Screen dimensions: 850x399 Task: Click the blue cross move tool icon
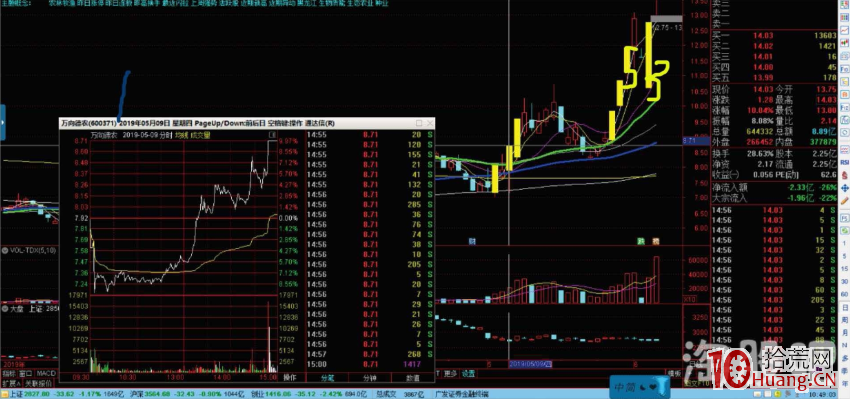844,188
